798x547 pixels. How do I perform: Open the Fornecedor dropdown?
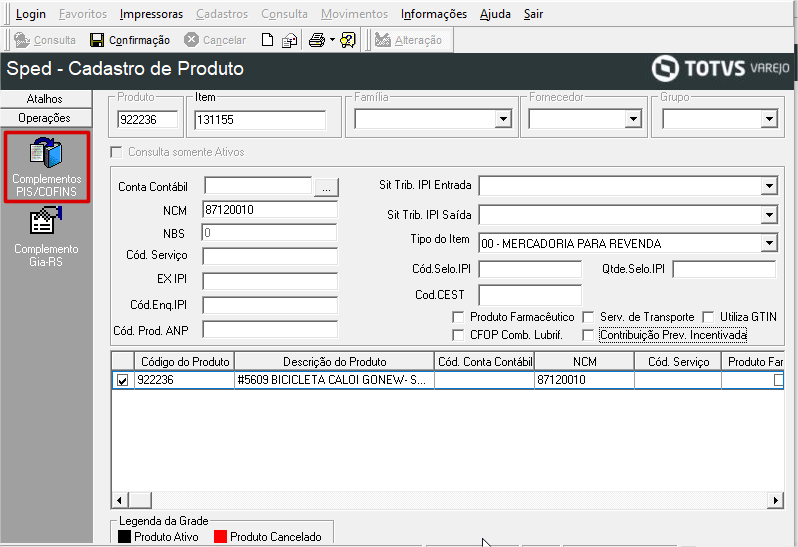pos(633,120)
